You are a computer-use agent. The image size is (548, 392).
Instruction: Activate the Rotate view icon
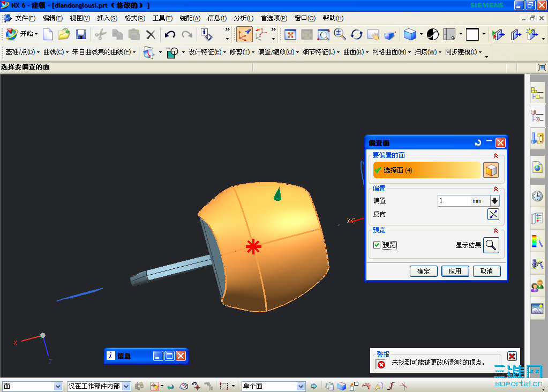pyautogui.click(x=356, y=34)
